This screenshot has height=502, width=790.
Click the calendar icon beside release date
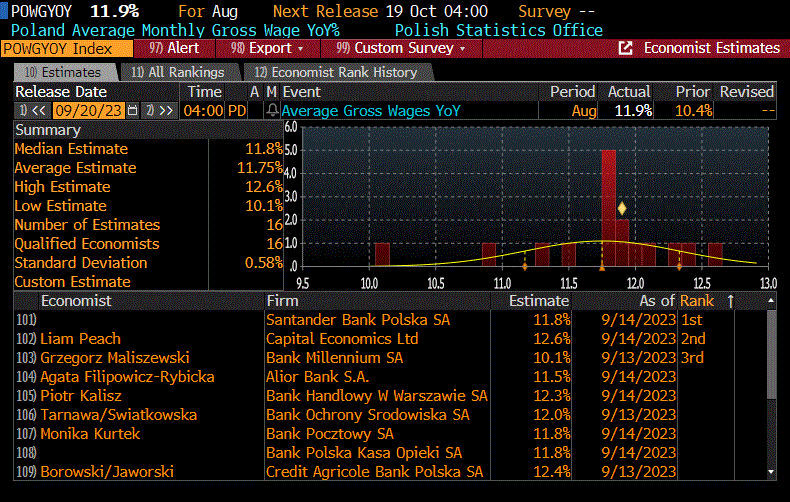[x=133, y=110]
